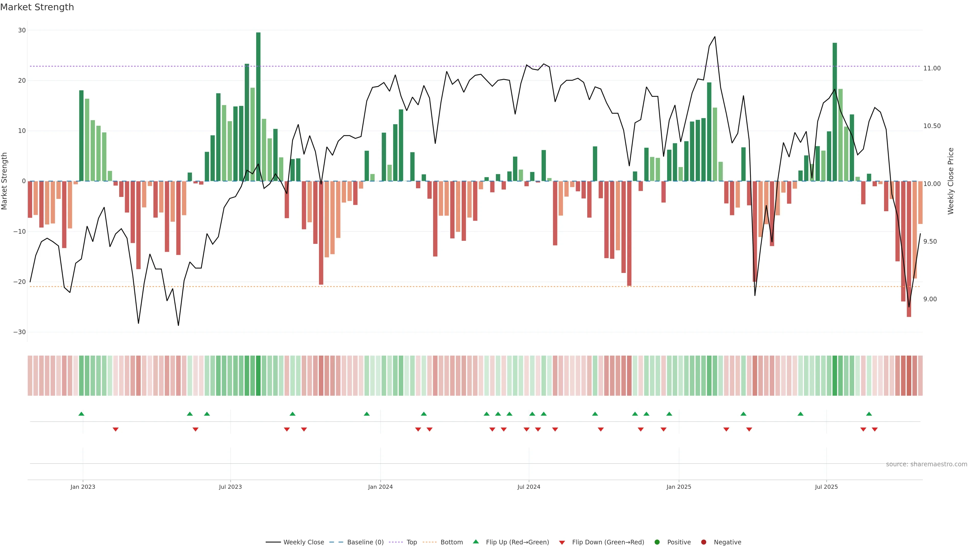Image resolution: width=980 pixels, height=551 pixels.
Task: Click the first green flip-up triangle near Jan 2023
Action: pos(81,414)
